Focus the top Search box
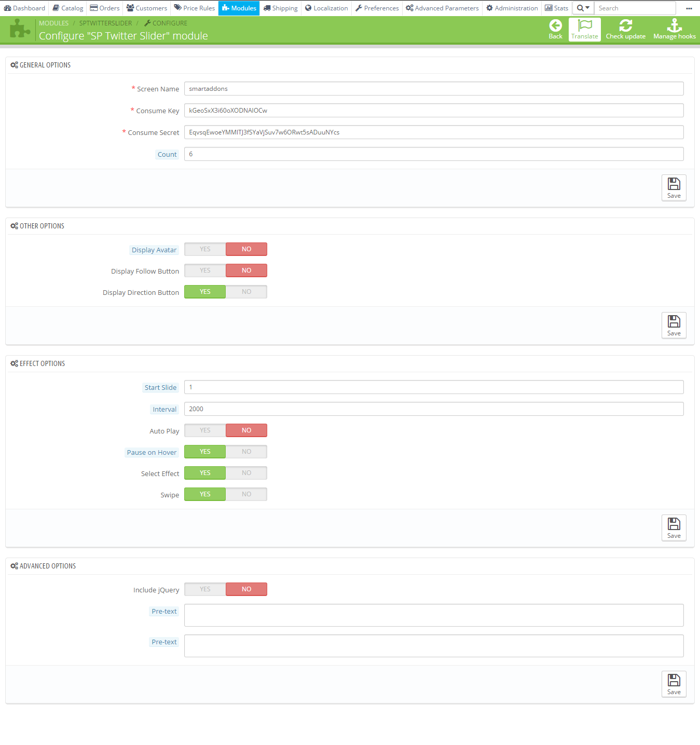 635,8
